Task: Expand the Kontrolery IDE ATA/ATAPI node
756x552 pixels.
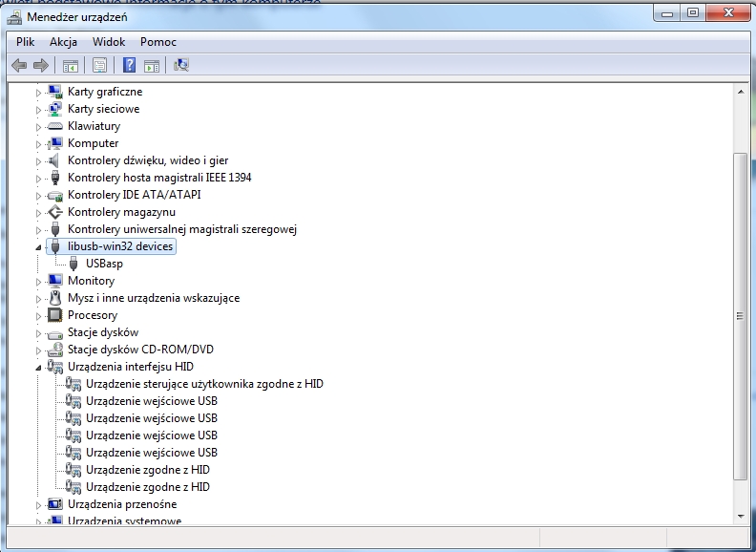Action: click(38, 196)
